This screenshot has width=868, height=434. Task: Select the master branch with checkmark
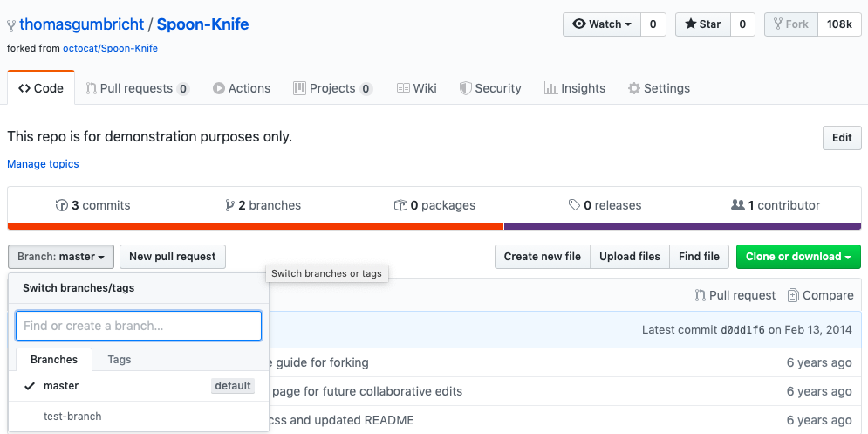pyautogui.click(x=61, y=386)
